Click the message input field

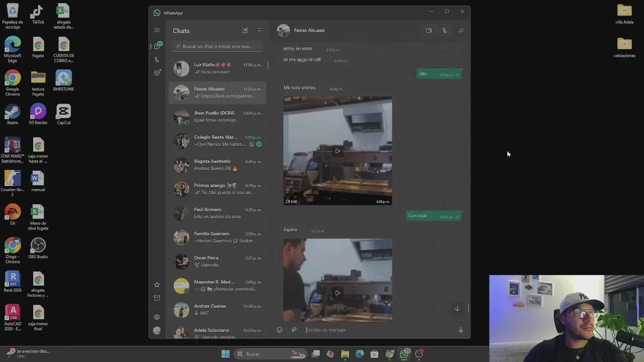[x=379, y=330]
